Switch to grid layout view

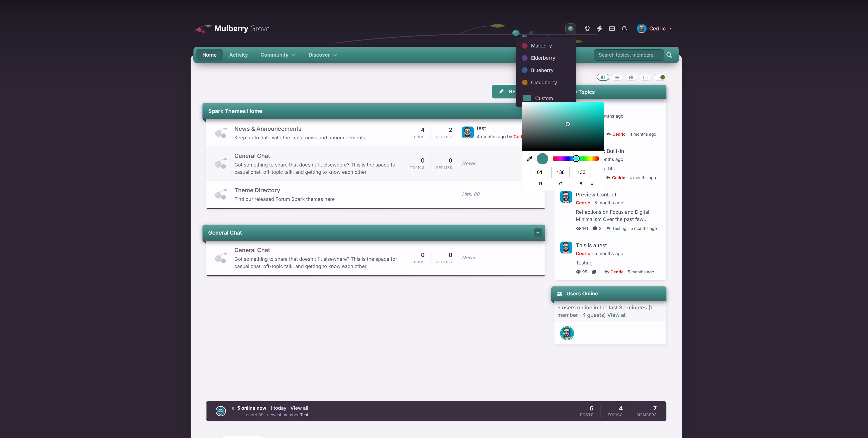631,77
